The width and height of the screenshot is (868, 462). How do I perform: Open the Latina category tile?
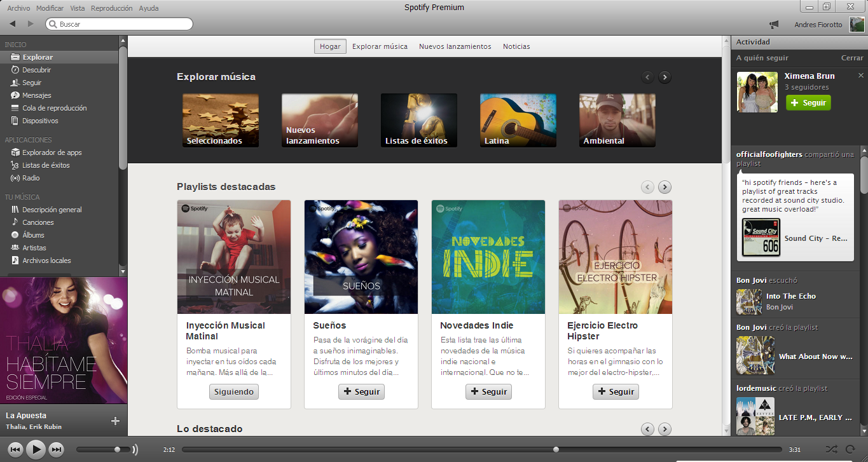click(518, 120)
